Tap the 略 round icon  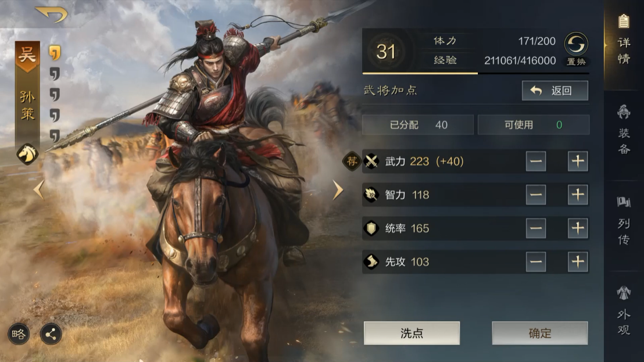(19, 334)
